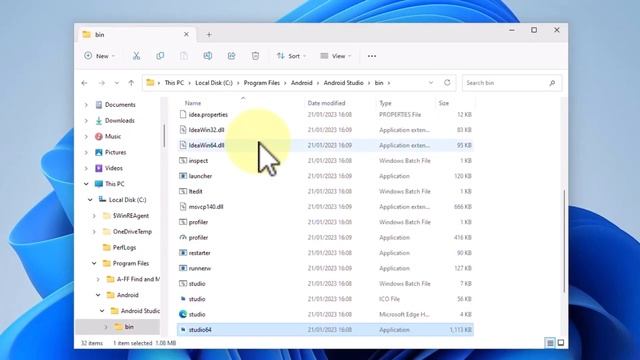640x360 pixels.
Task: Click the file list vertical scrollbar
Action: (x=565, y=241)
